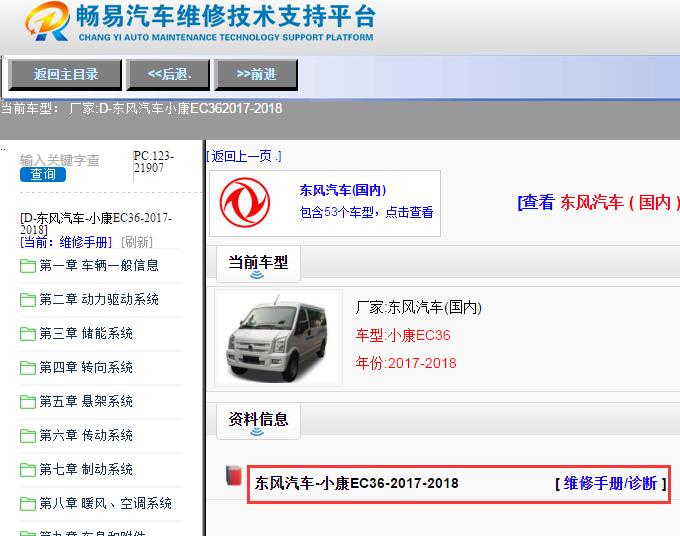Click the Chang Yi platform logo icon
This screenshot has height=536, width=680.
pyautogui.click(x=48, y=22)
